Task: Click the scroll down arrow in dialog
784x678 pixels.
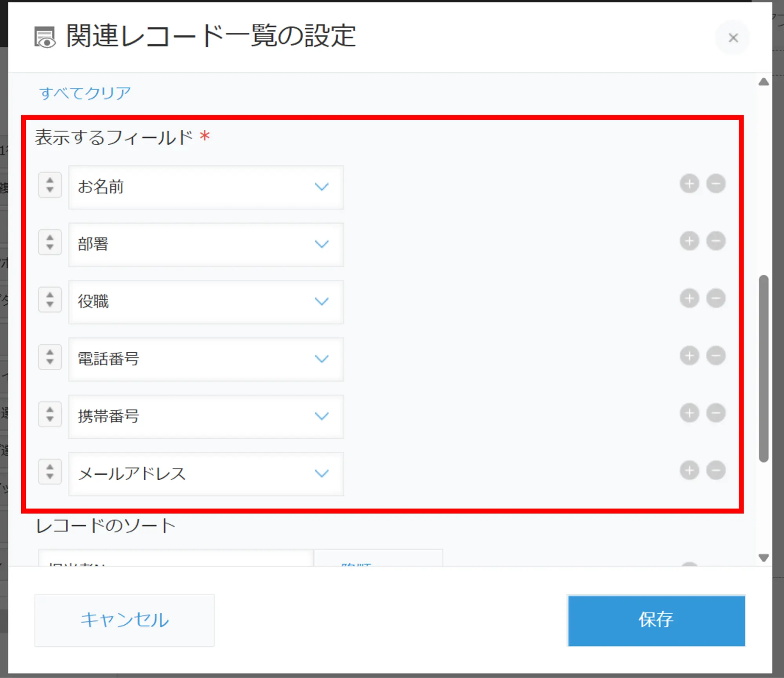Action: (763, 558)
